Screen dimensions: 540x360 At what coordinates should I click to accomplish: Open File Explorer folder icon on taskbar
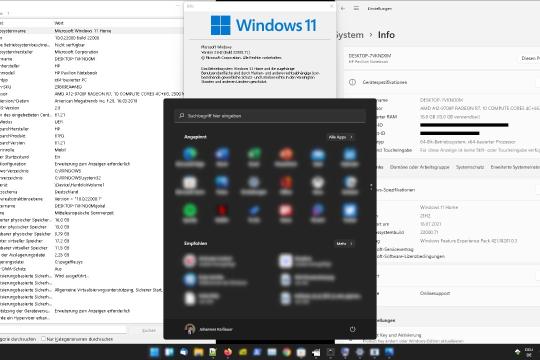(199, 352)
